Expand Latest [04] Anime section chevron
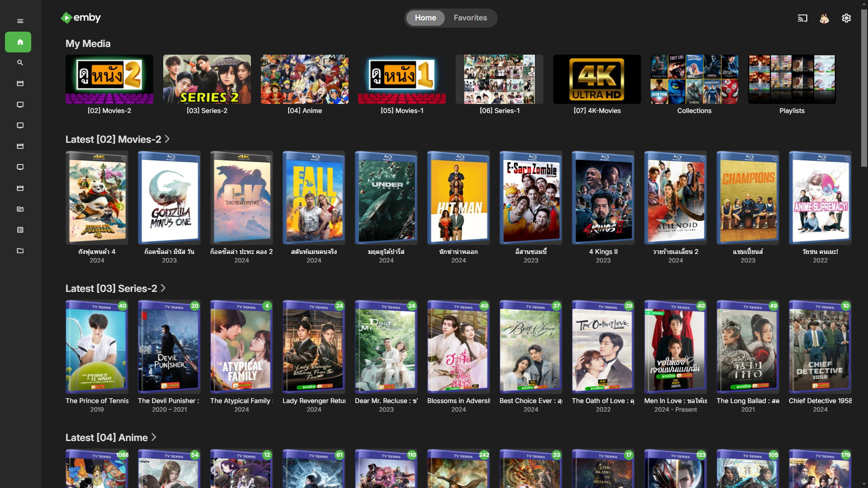Viewport: 868px width, 488px height. (154, 437)
